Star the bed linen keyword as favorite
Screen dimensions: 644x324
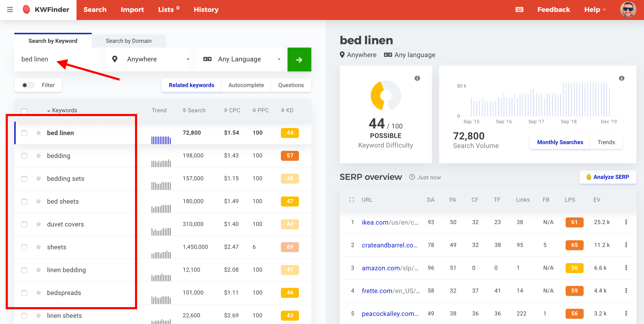click(38, 133)
